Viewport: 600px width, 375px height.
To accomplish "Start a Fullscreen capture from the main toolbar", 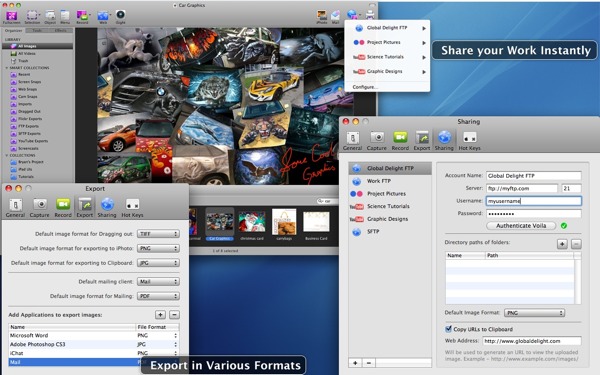I will (x=11, y=17).
